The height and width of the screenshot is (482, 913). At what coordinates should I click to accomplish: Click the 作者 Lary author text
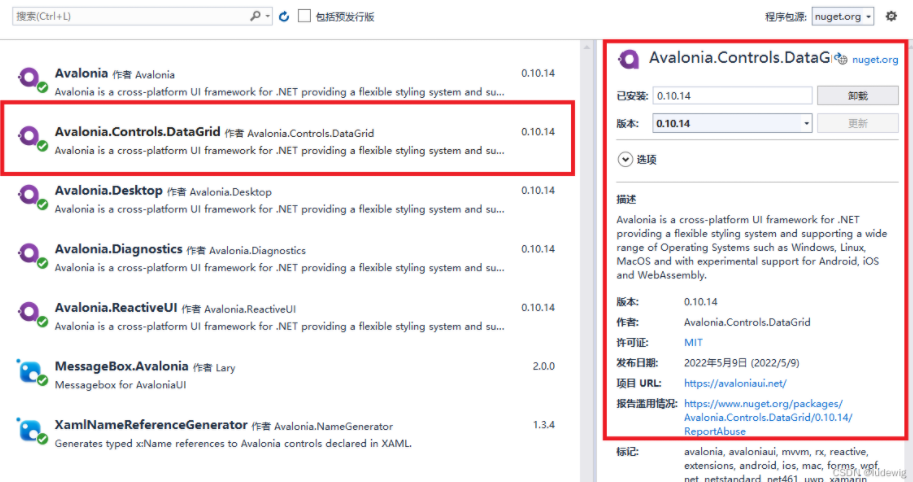[214, 368]
